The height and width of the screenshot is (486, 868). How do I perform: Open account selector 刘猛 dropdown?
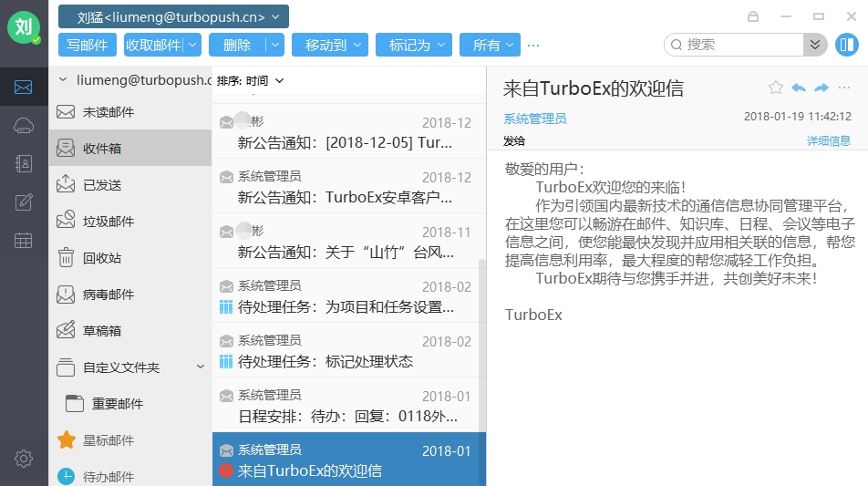click(x=173, y=16)
